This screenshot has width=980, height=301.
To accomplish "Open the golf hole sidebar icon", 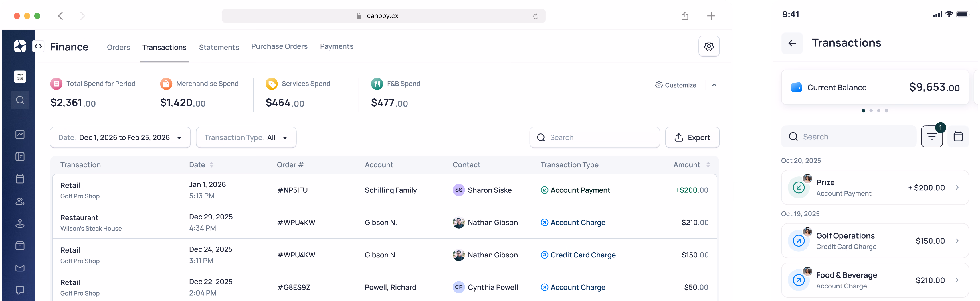I will 20,223.
